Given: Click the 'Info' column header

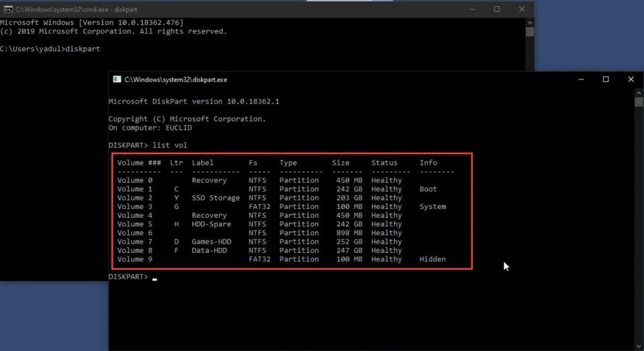Looking at the screenshot, I should [x=428, y=163].
